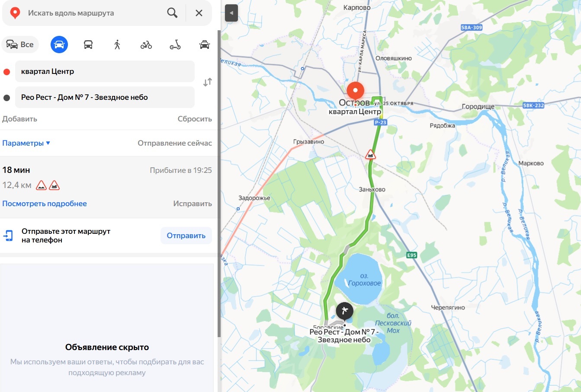Click the Отправить button

186,236
